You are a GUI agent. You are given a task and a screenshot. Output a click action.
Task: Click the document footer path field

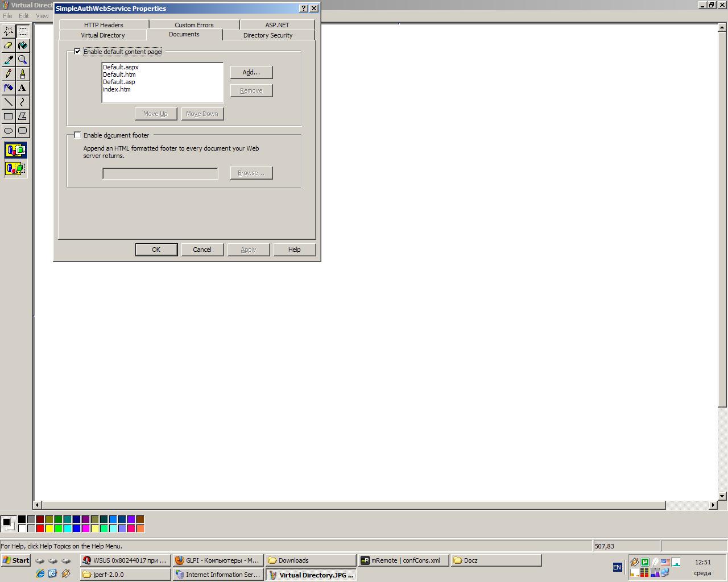160,173
